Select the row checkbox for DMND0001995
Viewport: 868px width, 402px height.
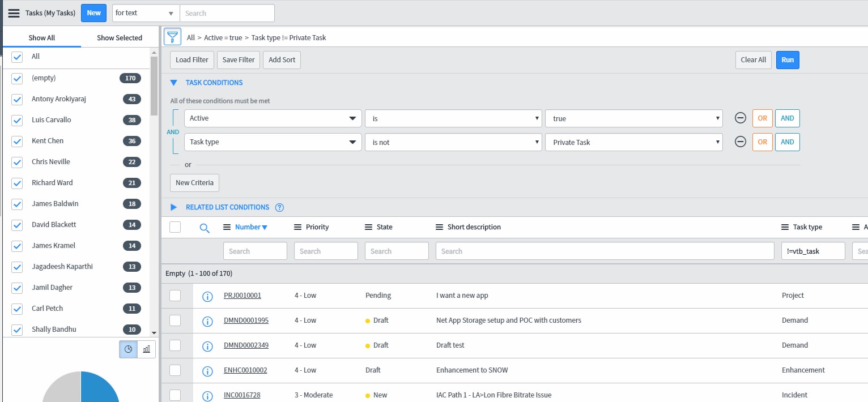175,320
